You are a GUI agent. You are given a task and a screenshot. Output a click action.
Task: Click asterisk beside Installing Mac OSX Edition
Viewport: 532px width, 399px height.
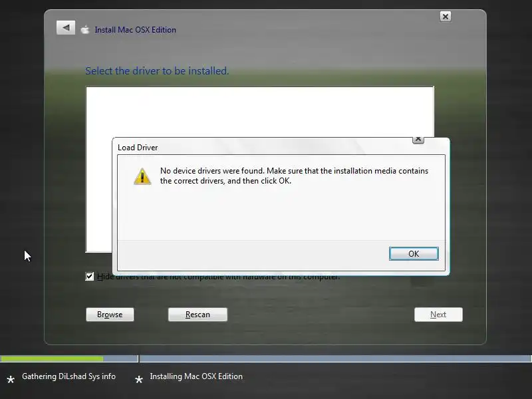click(139, 379)
